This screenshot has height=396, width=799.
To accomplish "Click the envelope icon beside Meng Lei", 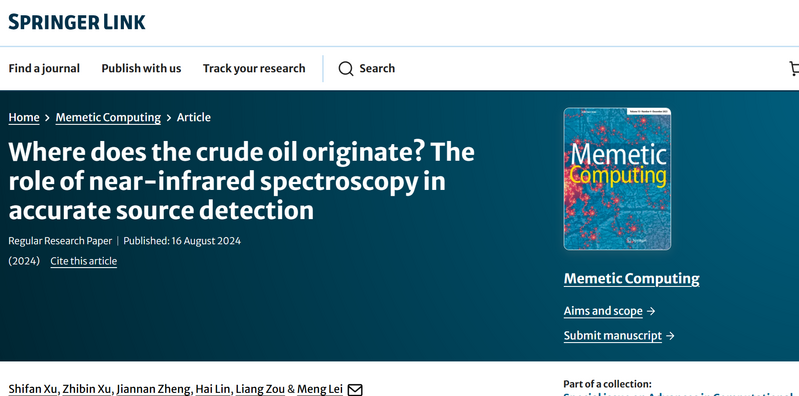I will pos(355,390).
